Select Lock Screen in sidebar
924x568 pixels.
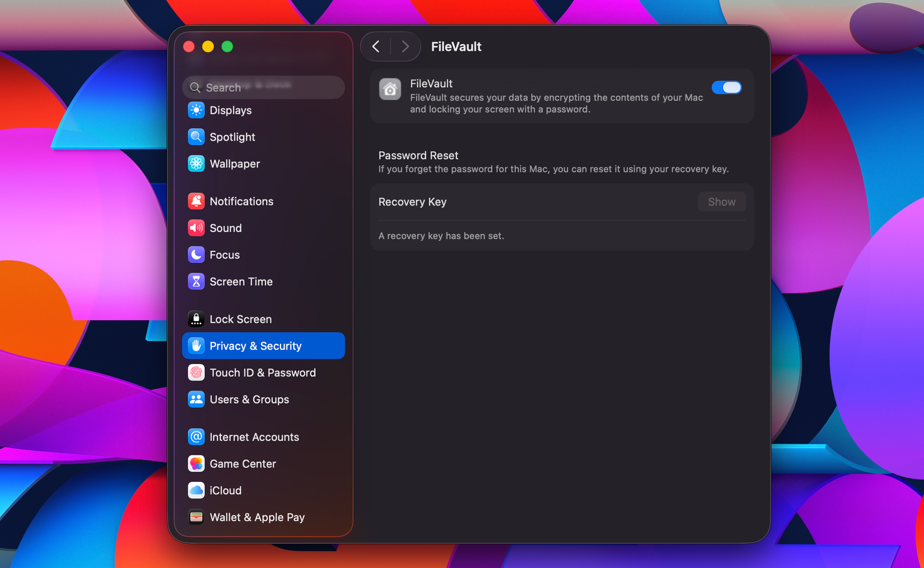click(240, 318)
